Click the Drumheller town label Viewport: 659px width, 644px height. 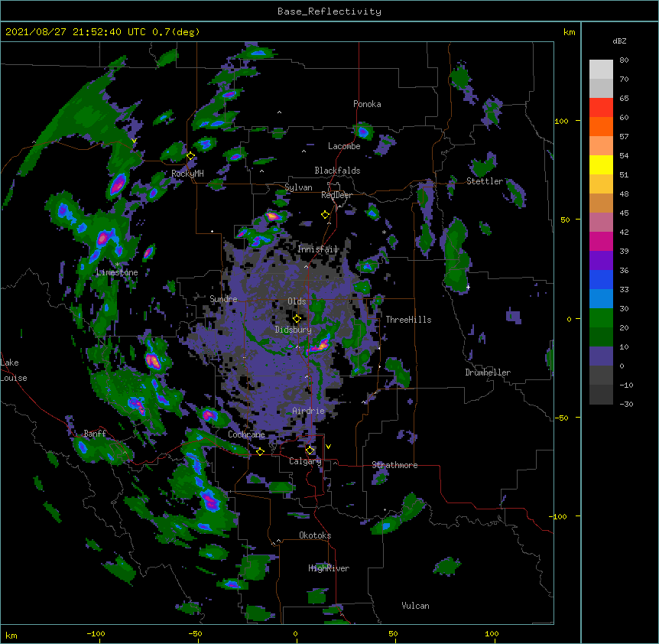point(488,372)
